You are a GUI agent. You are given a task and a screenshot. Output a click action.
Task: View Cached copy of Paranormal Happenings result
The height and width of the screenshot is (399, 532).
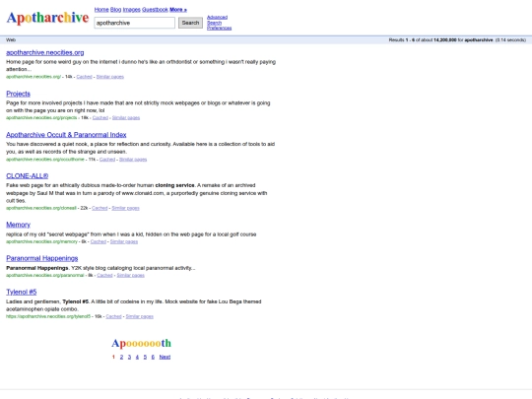pyautogui.click(x=104, y=275)
